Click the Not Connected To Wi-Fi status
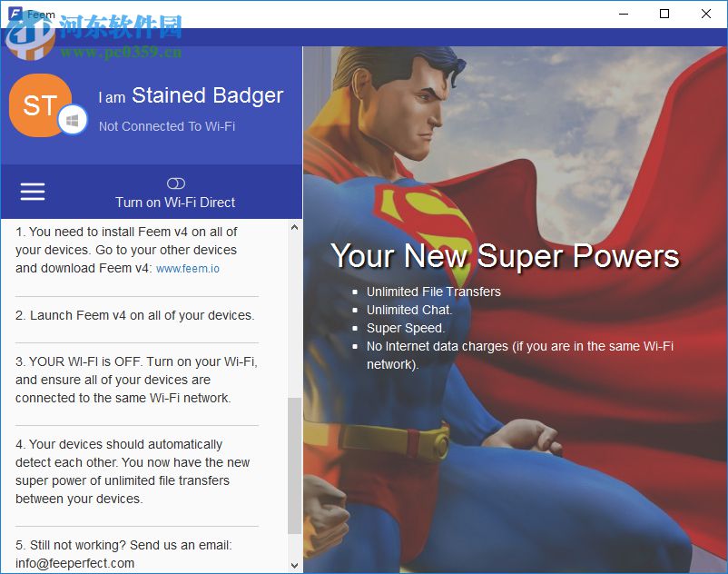Screen dimensions: 728x574 tap(167, 126)
